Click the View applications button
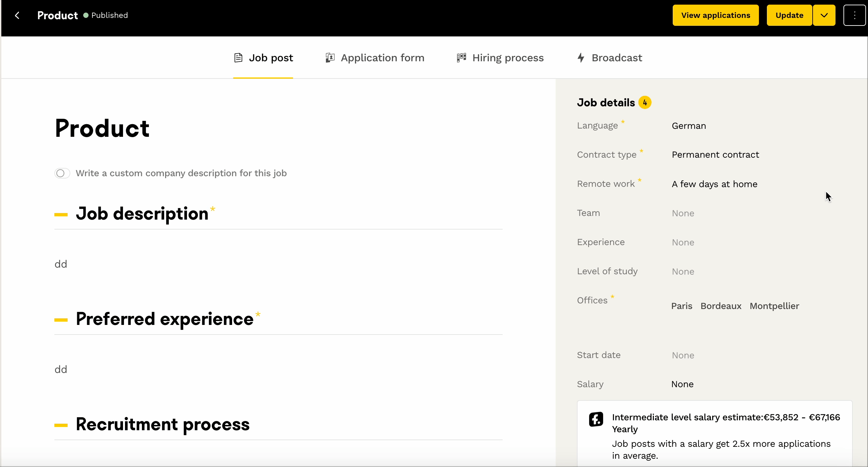Screen dimensions: 868x467 [715, 16]
